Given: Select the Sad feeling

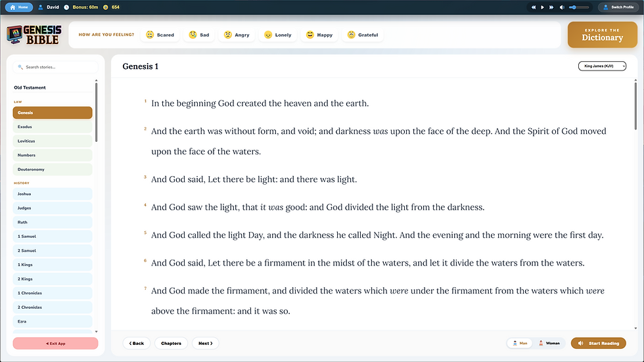Looking at the screenshot, I should point(198,35).
